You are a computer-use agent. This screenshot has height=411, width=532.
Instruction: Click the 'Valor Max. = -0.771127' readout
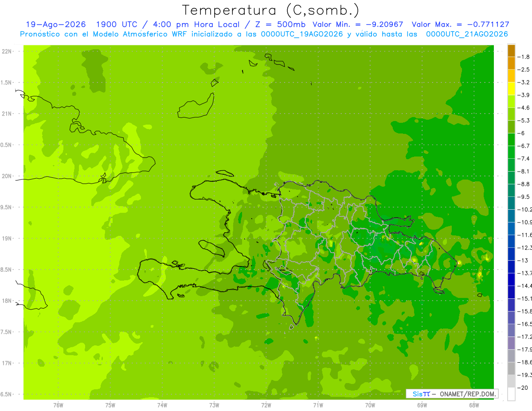pyautogui.click(x=461, y=24)
